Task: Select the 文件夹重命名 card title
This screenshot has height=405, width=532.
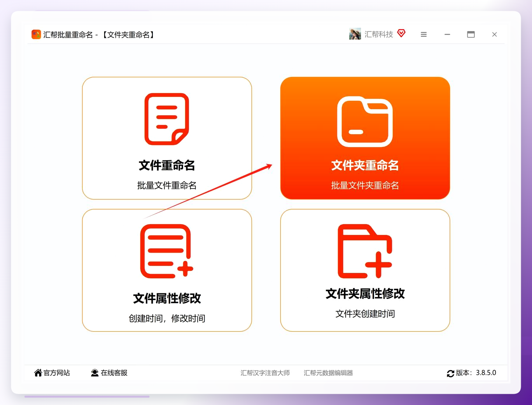Action: 365,165
